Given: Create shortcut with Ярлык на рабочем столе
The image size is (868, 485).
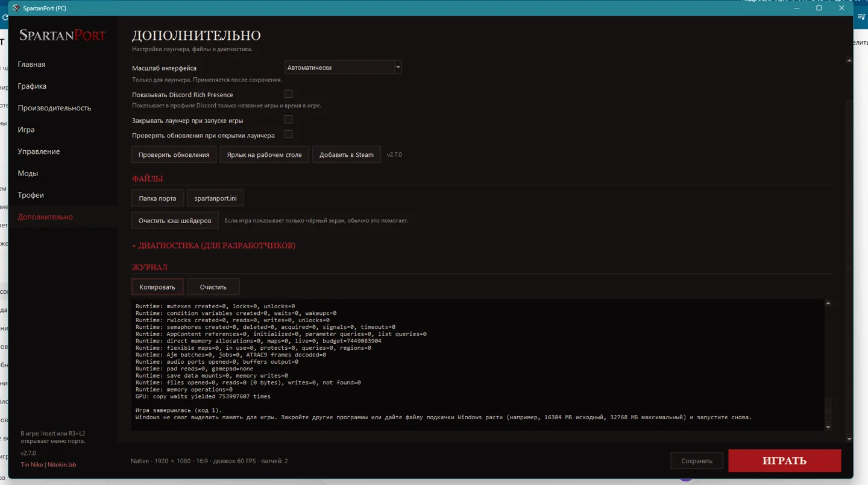Looking at the screenshot, I should click(264, 154).
